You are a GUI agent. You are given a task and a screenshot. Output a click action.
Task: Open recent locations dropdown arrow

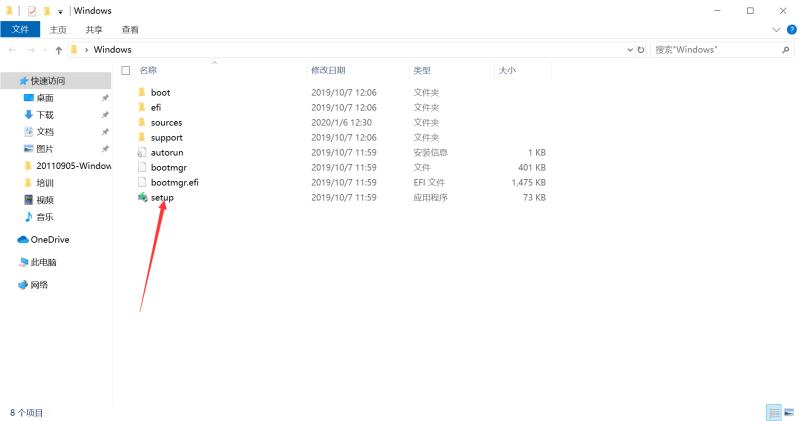(45, 49)
